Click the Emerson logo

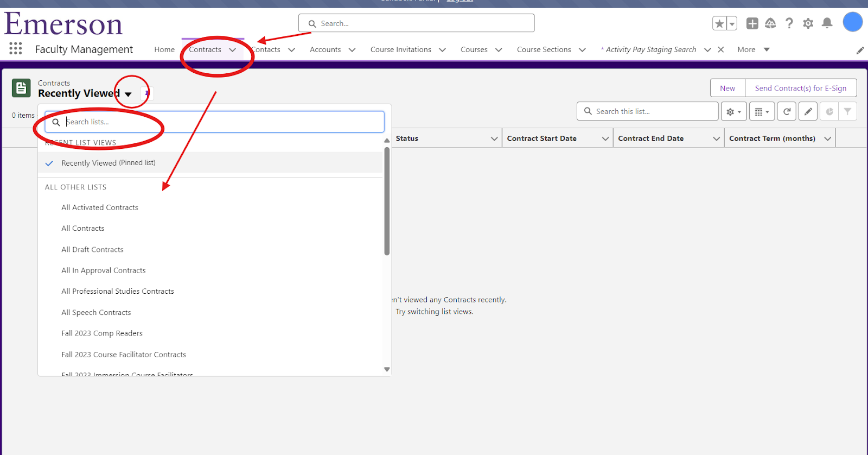pyautogui.click(x=63, y=24)
